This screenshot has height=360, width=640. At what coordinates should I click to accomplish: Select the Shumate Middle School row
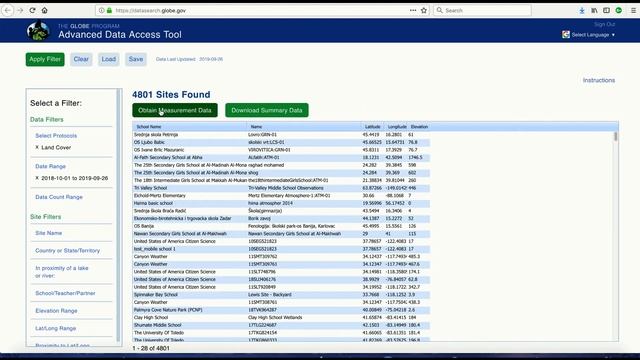[x=281, y=325]
